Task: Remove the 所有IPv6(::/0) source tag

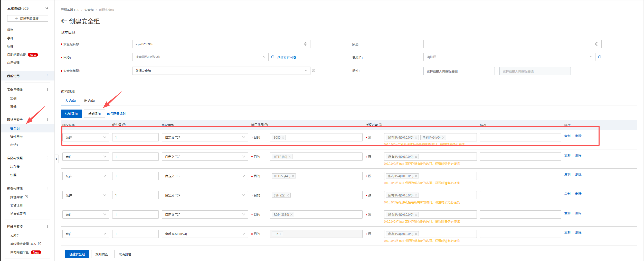Action: 443,138
